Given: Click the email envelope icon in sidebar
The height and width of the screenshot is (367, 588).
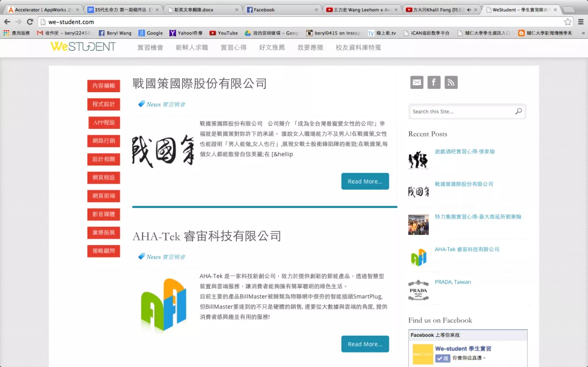Looking at the screenshot, I should (x=416, y=82).
